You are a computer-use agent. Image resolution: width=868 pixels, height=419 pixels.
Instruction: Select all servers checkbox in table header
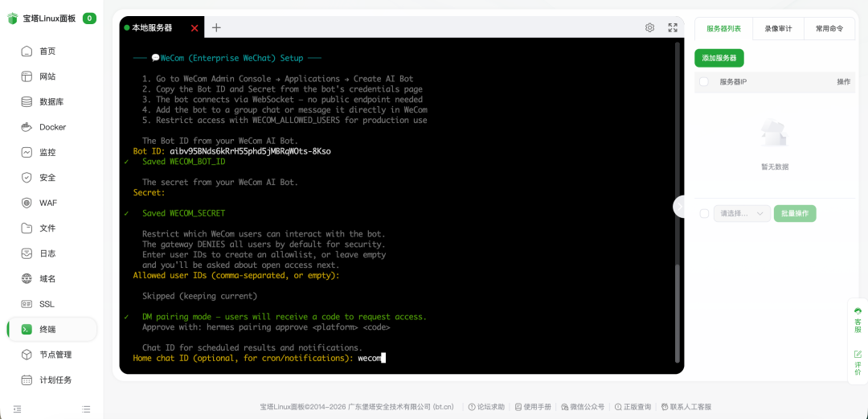tap(703, 81)
